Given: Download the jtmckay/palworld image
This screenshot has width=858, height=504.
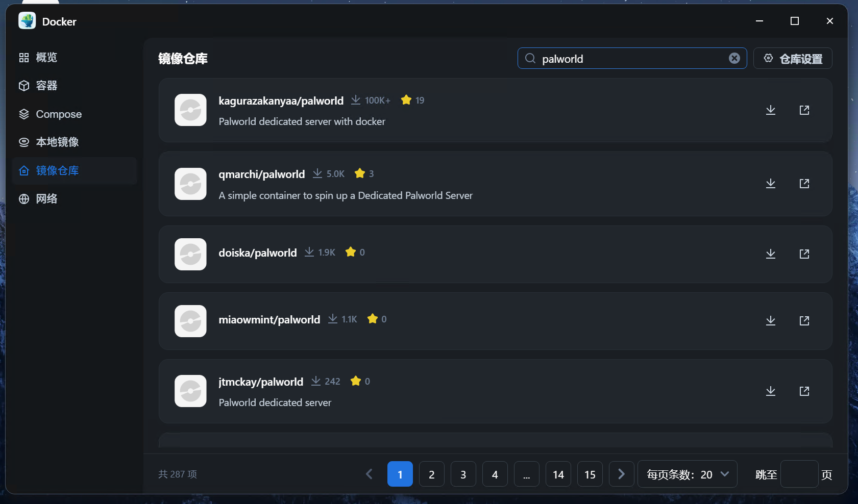Looking at the screenshot, I should pos(771,391).
